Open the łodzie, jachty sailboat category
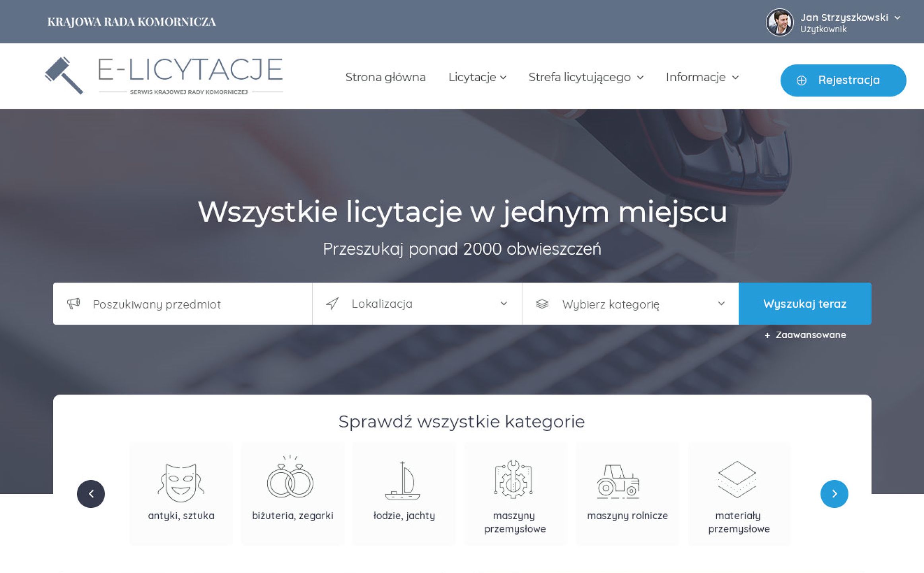 click(x=403, y=481)
